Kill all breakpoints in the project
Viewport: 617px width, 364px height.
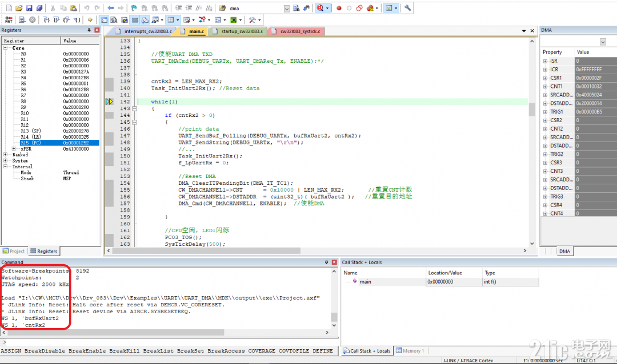tap(370, 8)
